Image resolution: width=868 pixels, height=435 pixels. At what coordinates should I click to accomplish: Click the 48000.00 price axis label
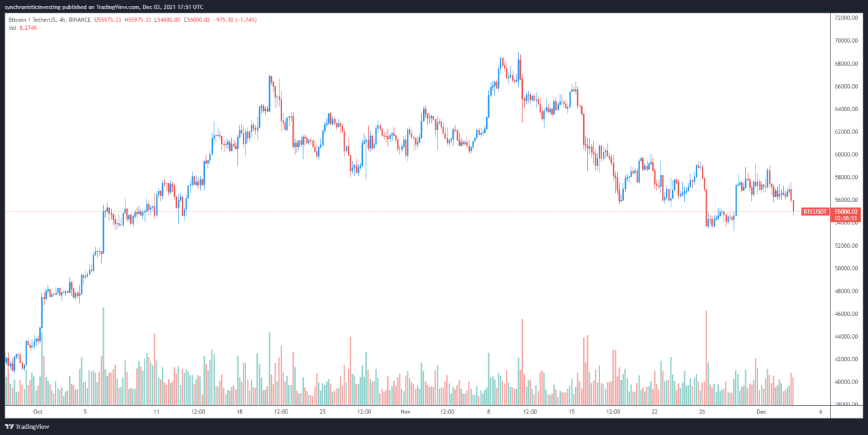tap(848, 291)
